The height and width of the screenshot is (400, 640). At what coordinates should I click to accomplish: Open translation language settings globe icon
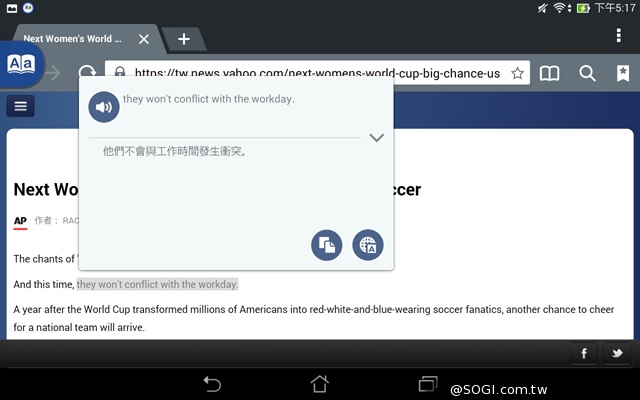pos(368,245)
